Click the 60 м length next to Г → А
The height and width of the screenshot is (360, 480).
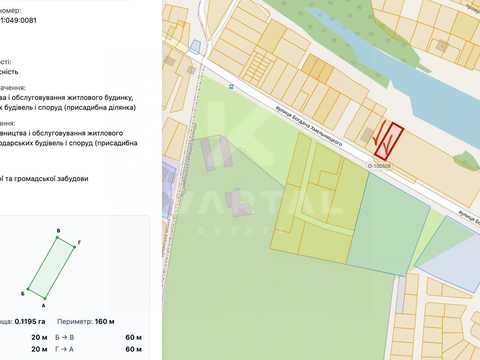click(x=134, y=349)
